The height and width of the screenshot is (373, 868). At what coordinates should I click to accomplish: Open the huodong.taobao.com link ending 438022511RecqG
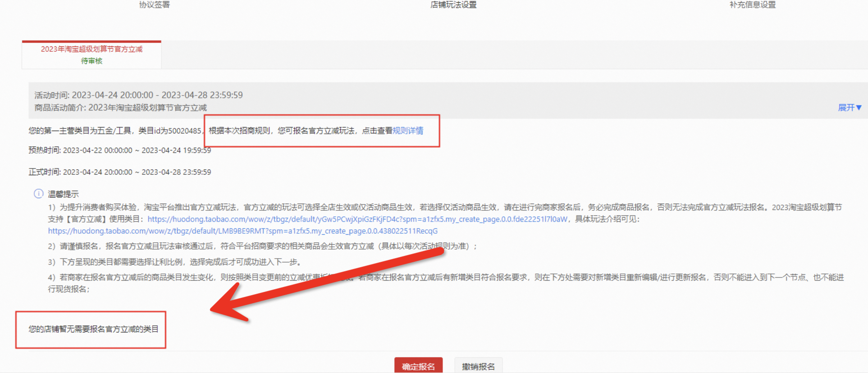[243, 231]
